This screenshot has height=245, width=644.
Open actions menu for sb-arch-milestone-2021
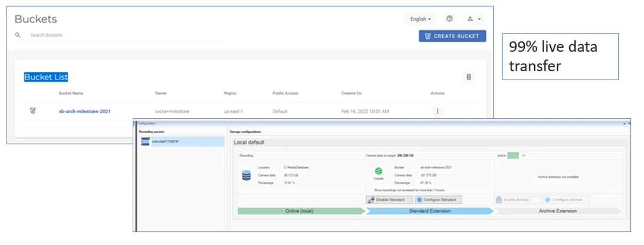click(x=437, y=111)
